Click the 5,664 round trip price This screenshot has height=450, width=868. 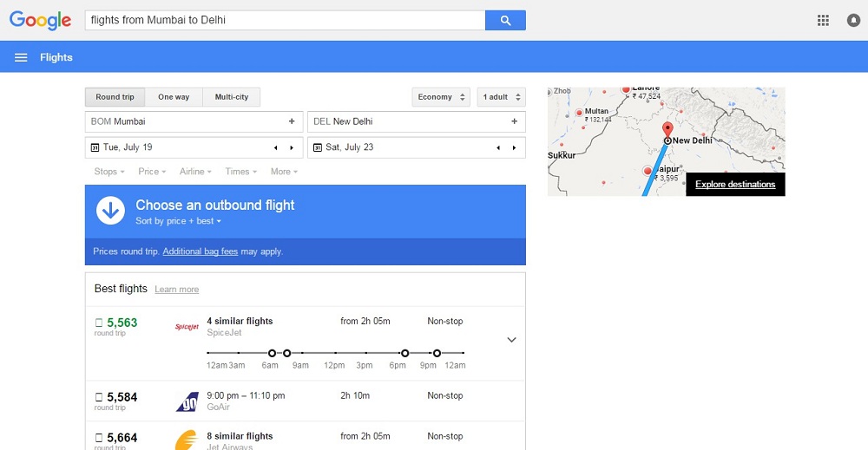click(x=122, y=438)
